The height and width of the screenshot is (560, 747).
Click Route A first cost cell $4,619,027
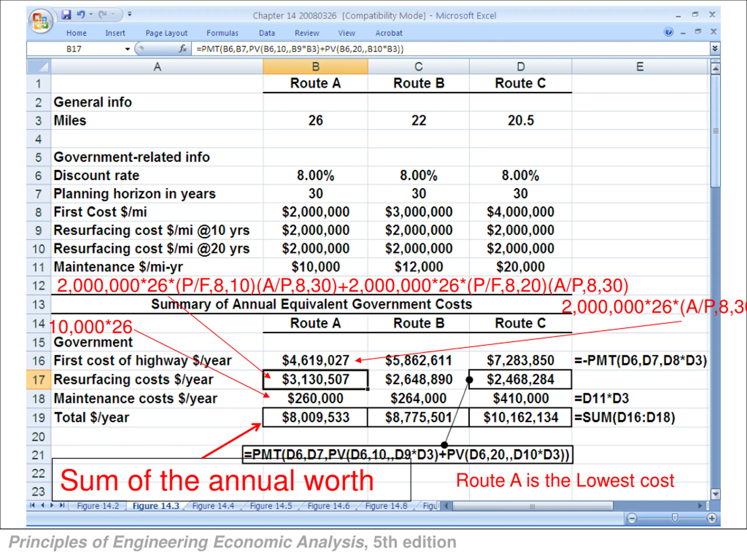click(x=315, y=360)
